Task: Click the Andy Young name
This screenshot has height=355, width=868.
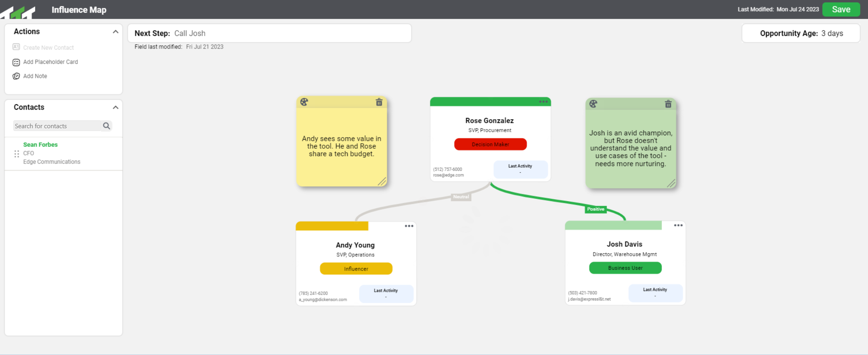Action: pyautogui.click(x=355, y=245)
